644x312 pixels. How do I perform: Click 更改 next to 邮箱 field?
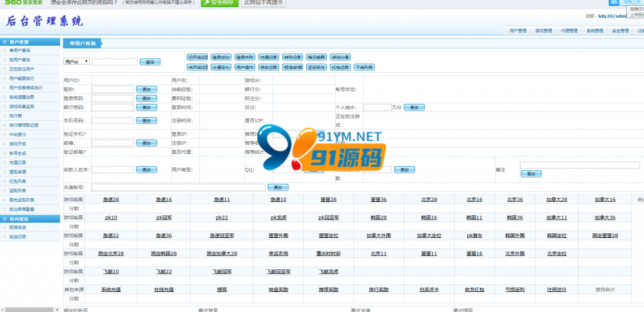(147, 143)
